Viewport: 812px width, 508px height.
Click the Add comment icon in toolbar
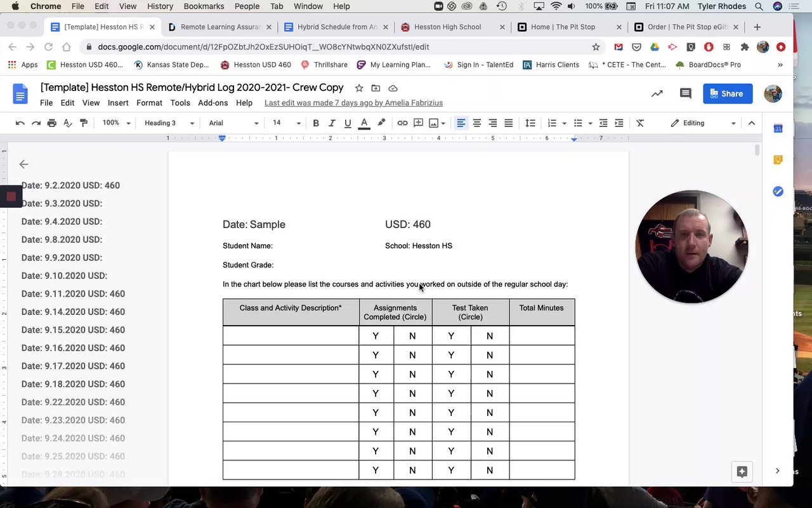[x=419, y=123]
